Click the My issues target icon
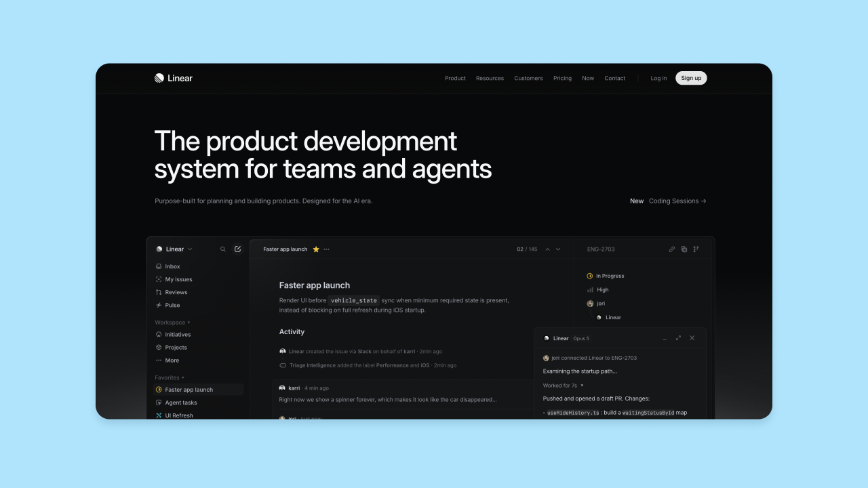 pos(159,279)
